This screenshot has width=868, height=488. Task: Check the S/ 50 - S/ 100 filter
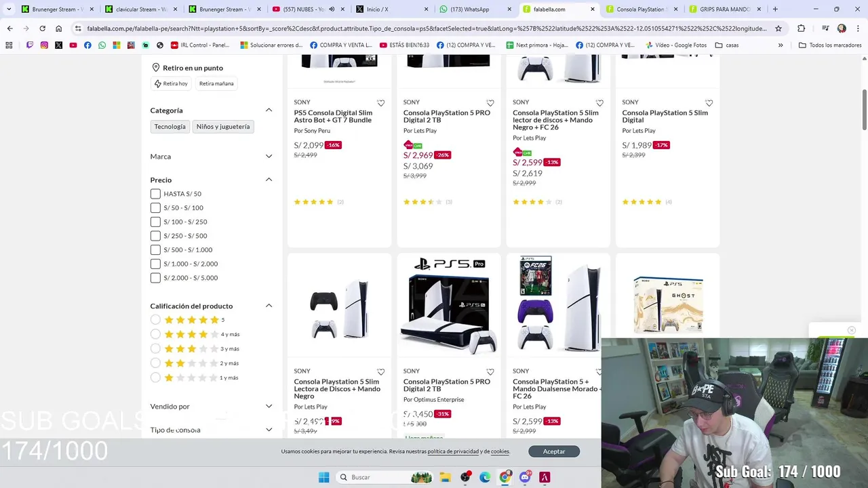[x=155, y=207]
